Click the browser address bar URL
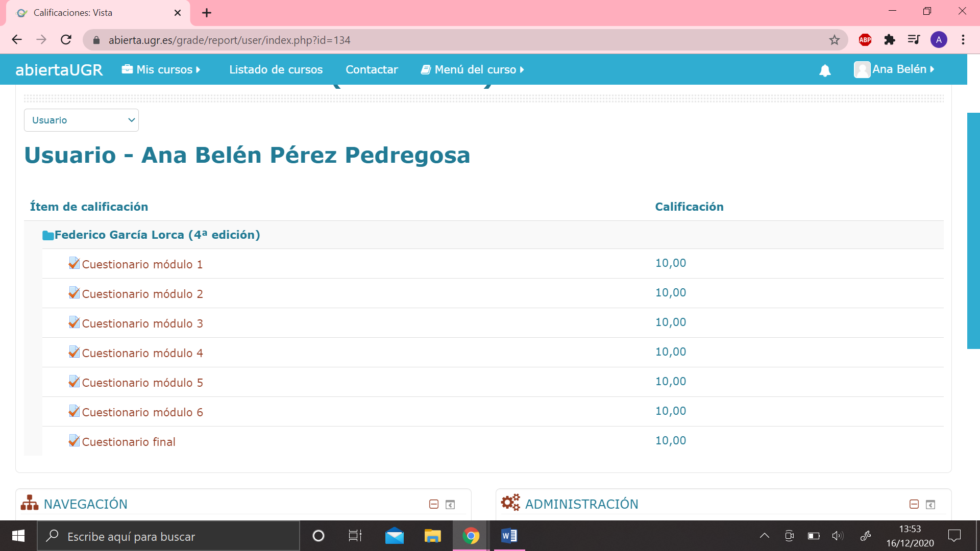 (x=229, y=40)
